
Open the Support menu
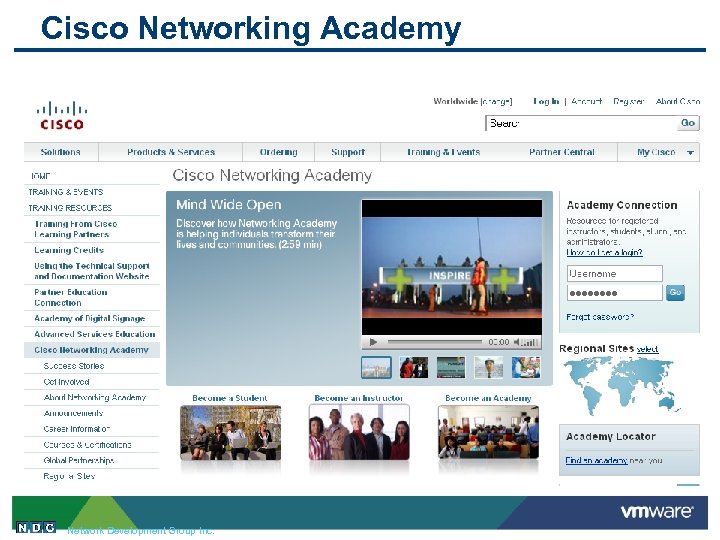(x=348, y=152)
